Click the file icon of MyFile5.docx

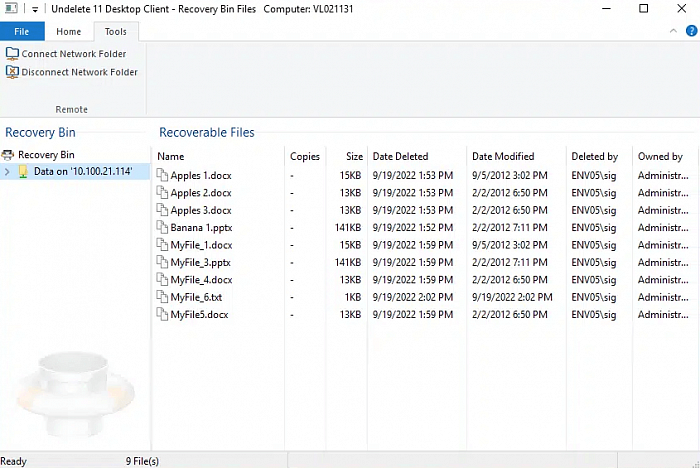(162, 314)
